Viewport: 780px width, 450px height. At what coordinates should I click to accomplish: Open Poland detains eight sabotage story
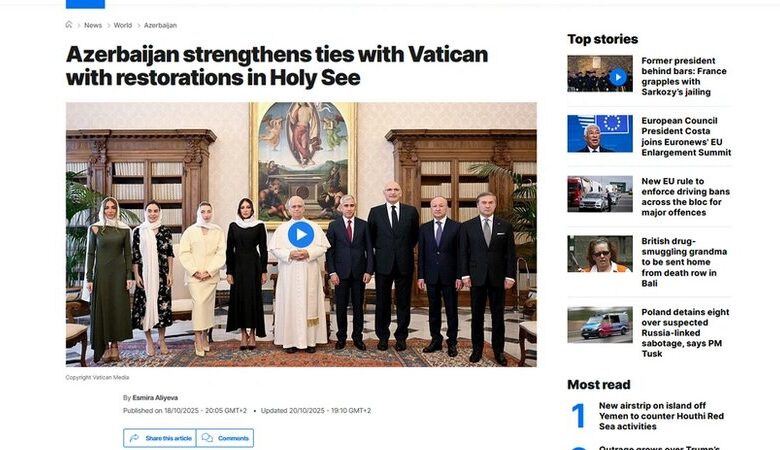685,333
